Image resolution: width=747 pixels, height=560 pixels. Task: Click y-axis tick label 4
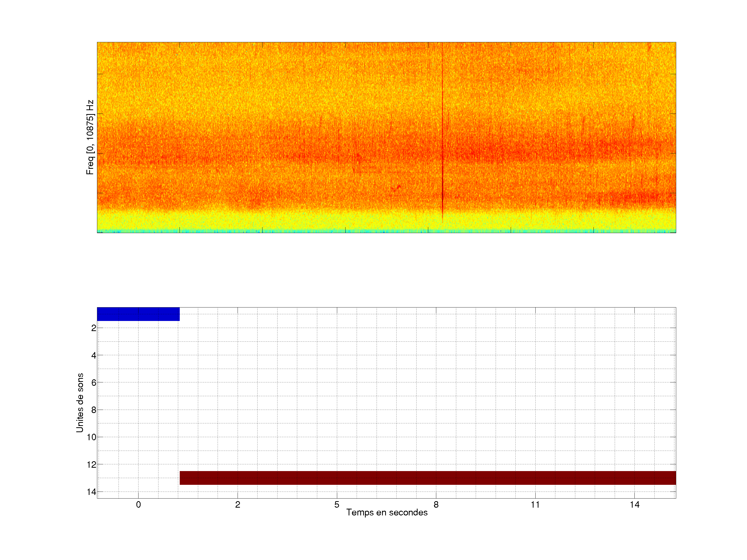click(94, 355)
